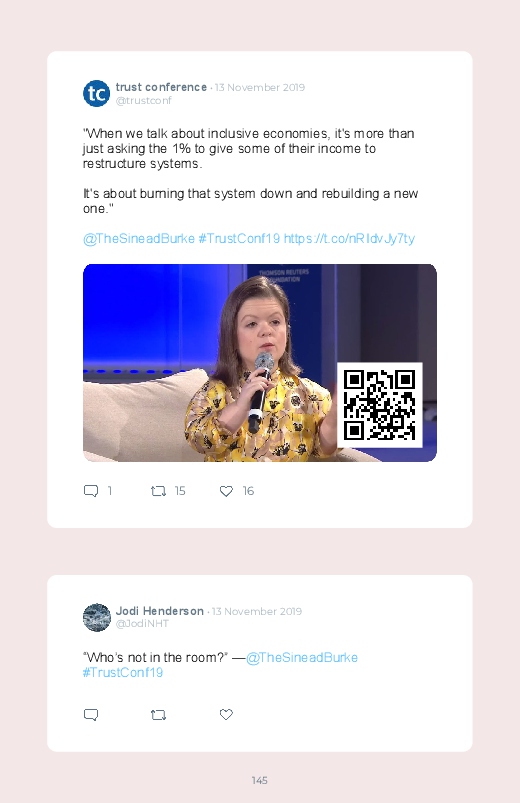Like Jodi Henderson's tweet with the heart

(x=226, y=714)
